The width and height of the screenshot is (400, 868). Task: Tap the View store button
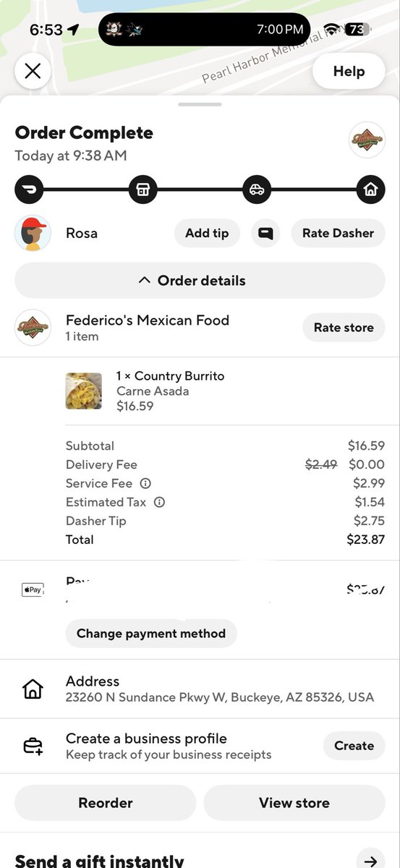click(x=294, y=803)
